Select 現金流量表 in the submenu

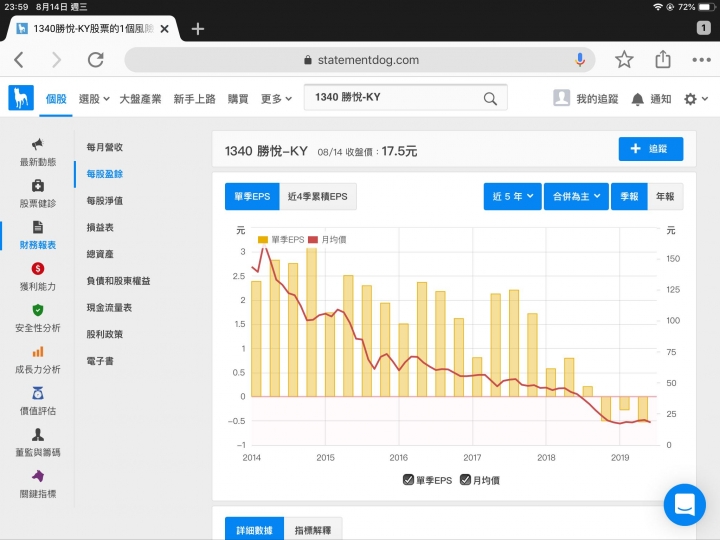109,307
